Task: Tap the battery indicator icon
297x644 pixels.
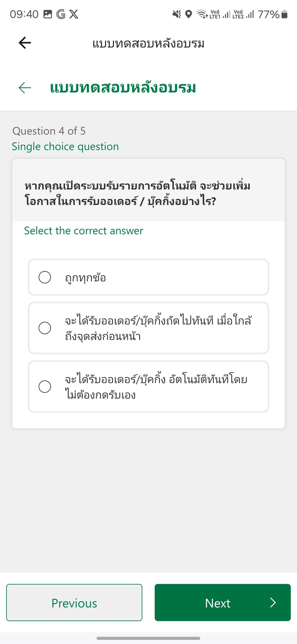Action: 284,14
